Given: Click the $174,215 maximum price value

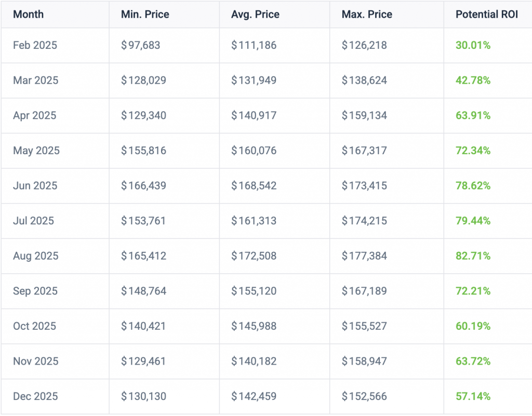Looking at the screenshot, I should click(364, 221).
